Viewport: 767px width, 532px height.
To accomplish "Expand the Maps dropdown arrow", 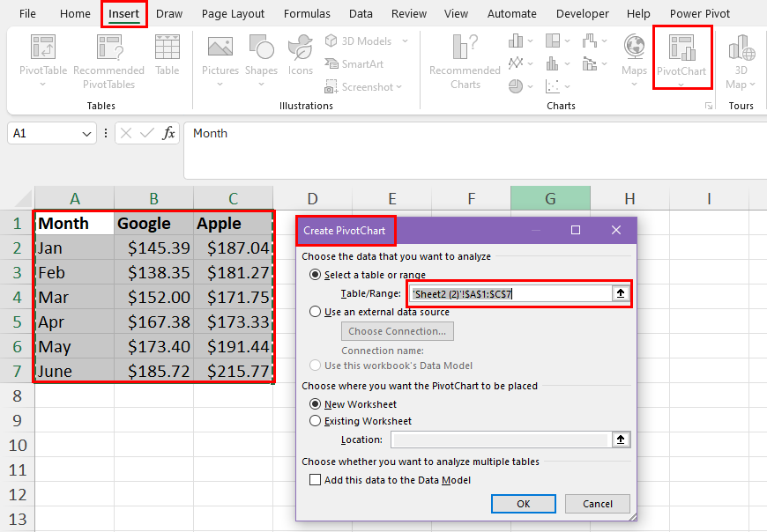I will tap(635, 84).
